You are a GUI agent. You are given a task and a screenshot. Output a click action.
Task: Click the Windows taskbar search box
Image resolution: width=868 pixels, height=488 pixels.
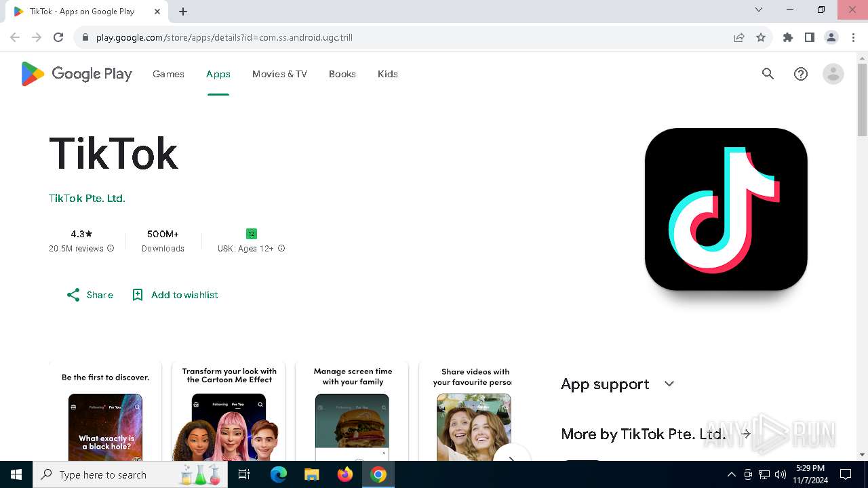tap(130, 474)
